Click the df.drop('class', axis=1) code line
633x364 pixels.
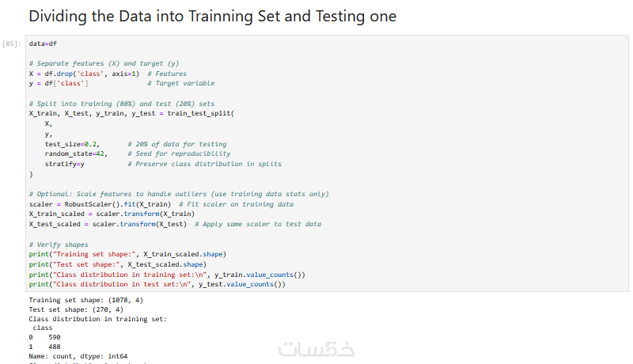84,74
